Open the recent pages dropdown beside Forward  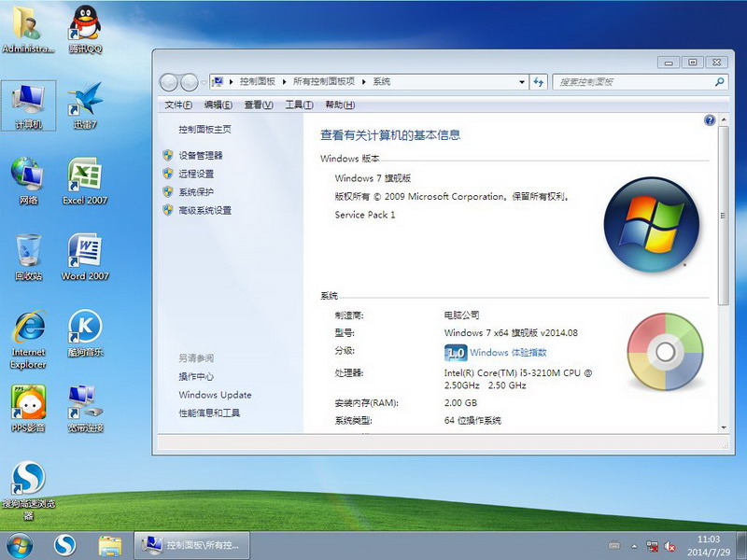204,82
